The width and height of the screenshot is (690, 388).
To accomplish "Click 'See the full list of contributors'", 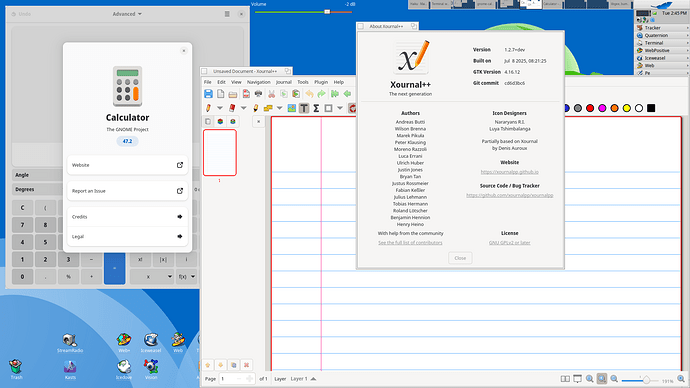I will (410, 243).
